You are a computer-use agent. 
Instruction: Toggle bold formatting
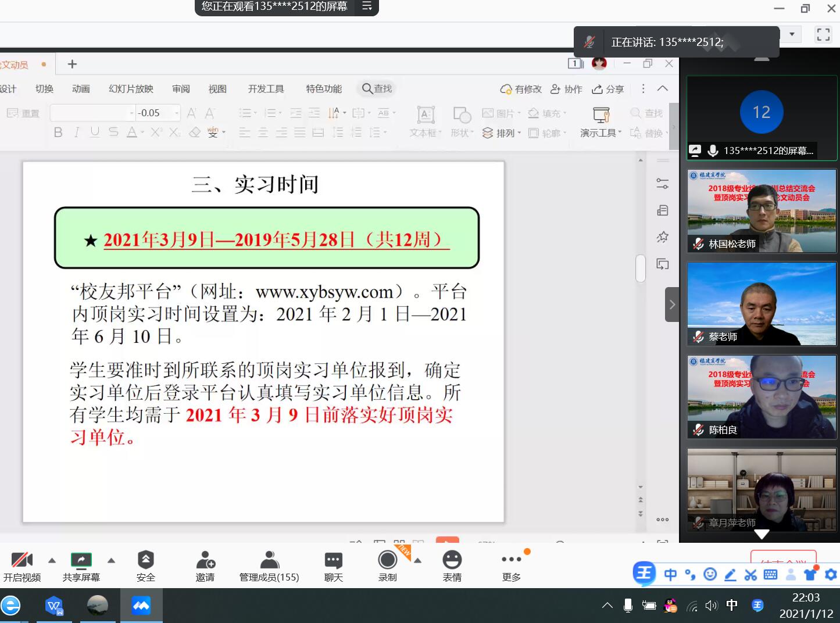tap(58, 133)
